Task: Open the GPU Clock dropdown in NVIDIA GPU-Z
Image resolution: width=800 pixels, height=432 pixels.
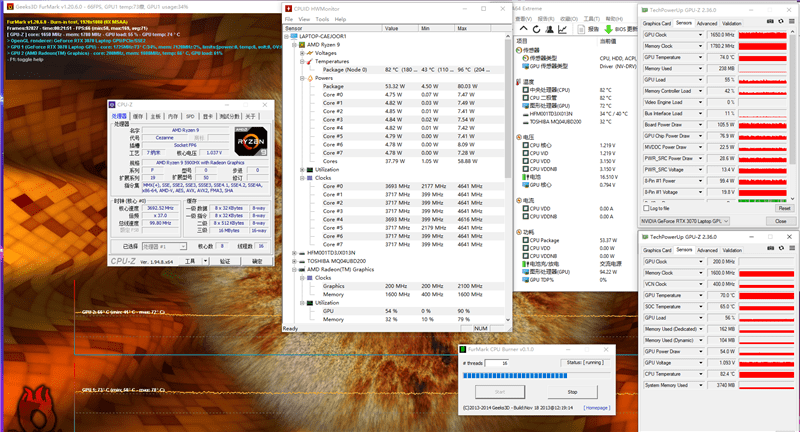Action: coord(700,35)
